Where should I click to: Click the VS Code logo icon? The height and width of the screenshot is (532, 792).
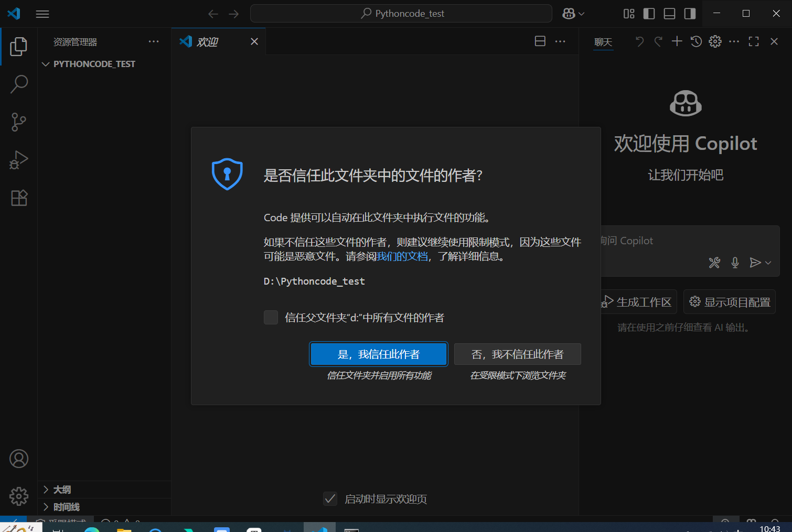[x=14, y=14]
